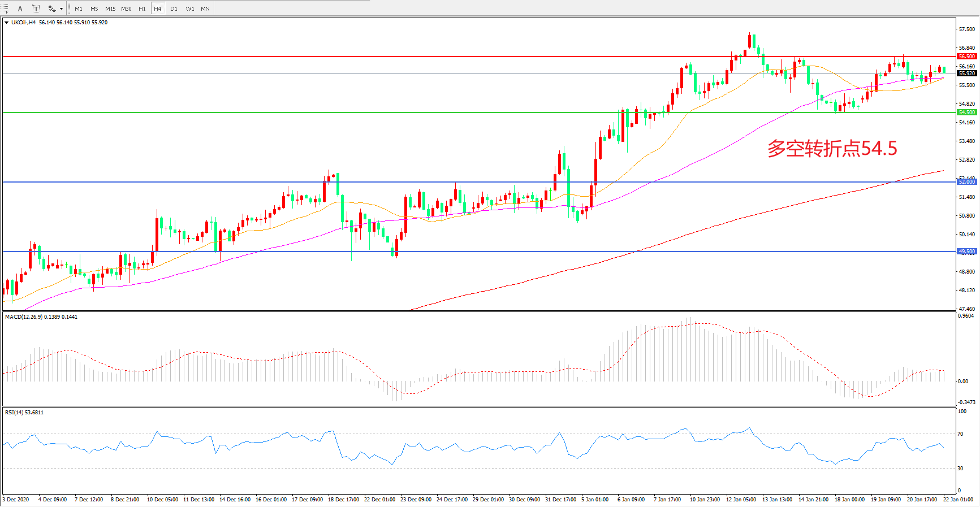Select the M30 timeframe button
Image resolution: width=980 pixels, height=507 pixels.
pos(126,8)
